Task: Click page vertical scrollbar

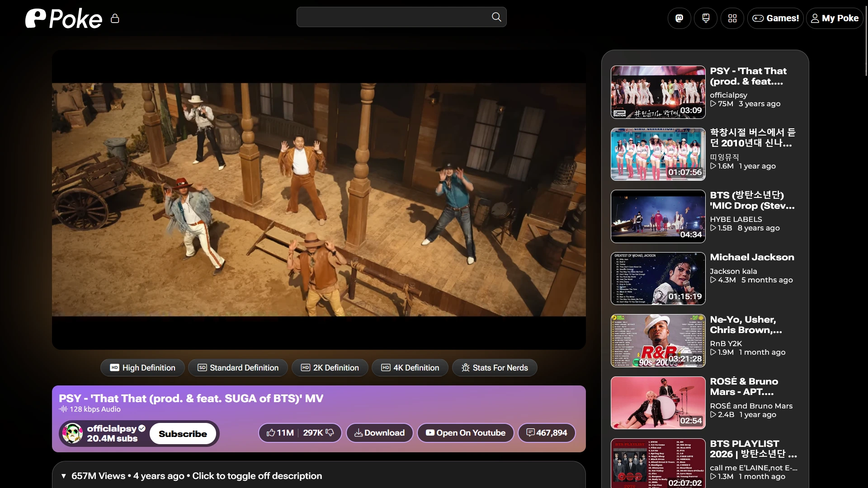Action: coord(866,41)
